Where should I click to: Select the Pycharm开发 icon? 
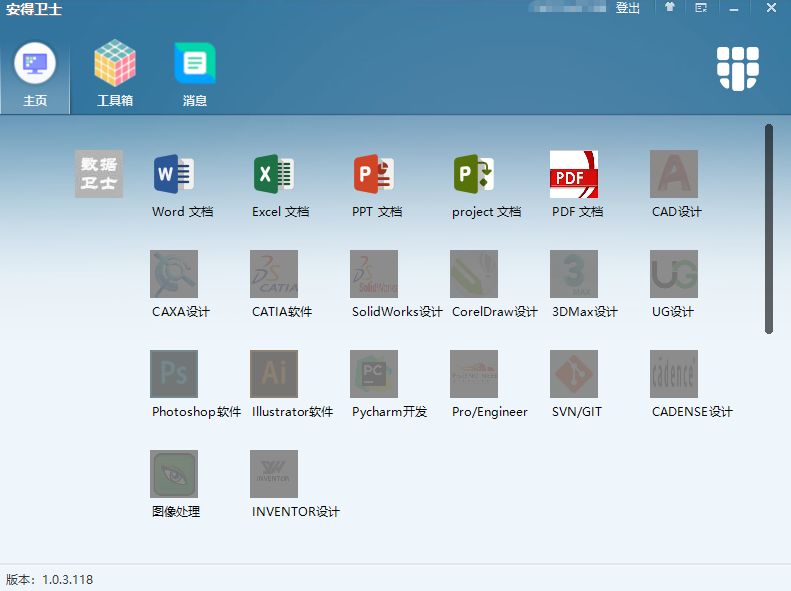pyautogui.click(x=374, y=374)
